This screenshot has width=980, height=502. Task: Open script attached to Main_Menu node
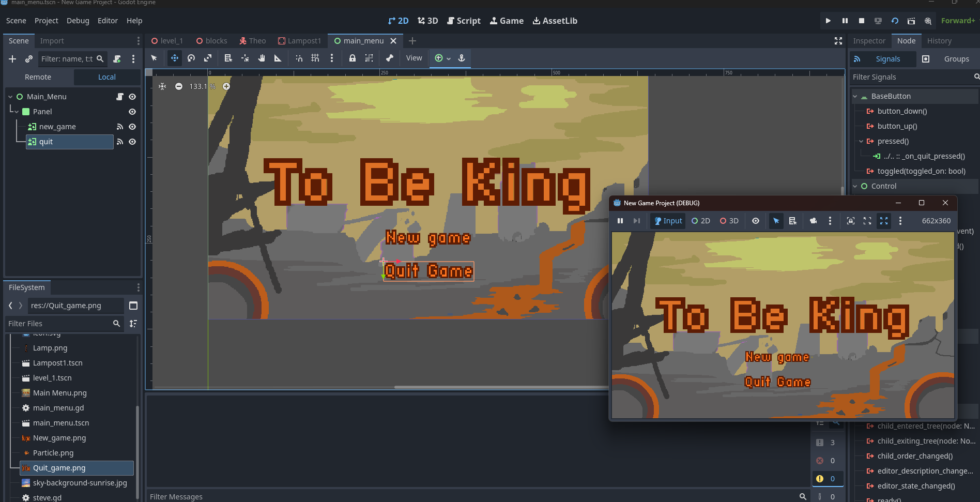(x=120, y=97)
